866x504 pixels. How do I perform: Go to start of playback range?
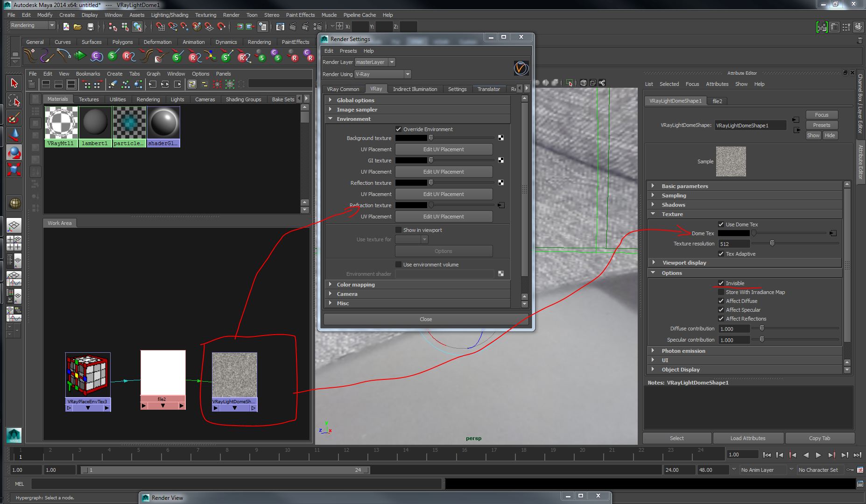(767, 455)
